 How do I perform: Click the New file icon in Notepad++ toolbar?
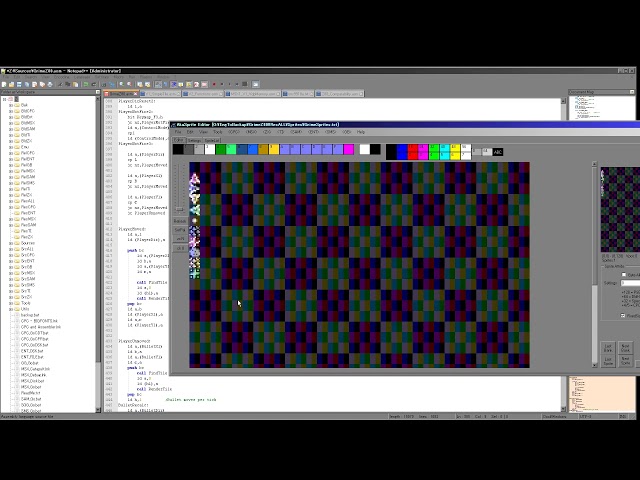4,84
